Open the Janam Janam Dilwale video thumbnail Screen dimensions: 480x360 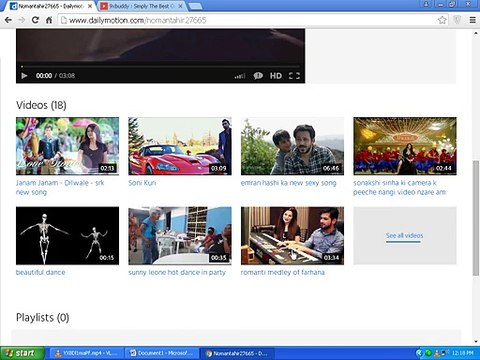point(67,146)
